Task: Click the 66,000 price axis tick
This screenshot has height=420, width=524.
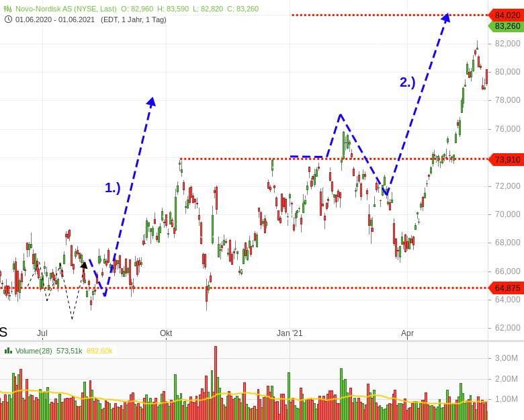Action: [x=508, y=271]
